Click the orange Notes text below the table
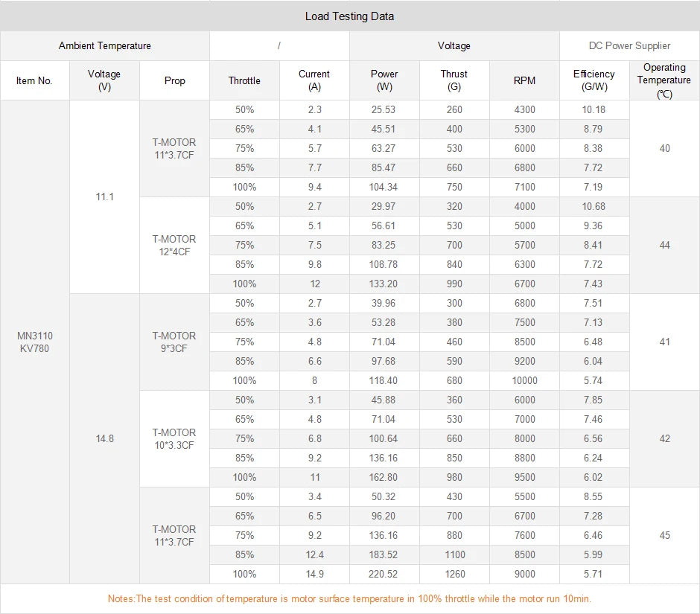Viewport: 700px width, 614px height. (x=349, y=598)
